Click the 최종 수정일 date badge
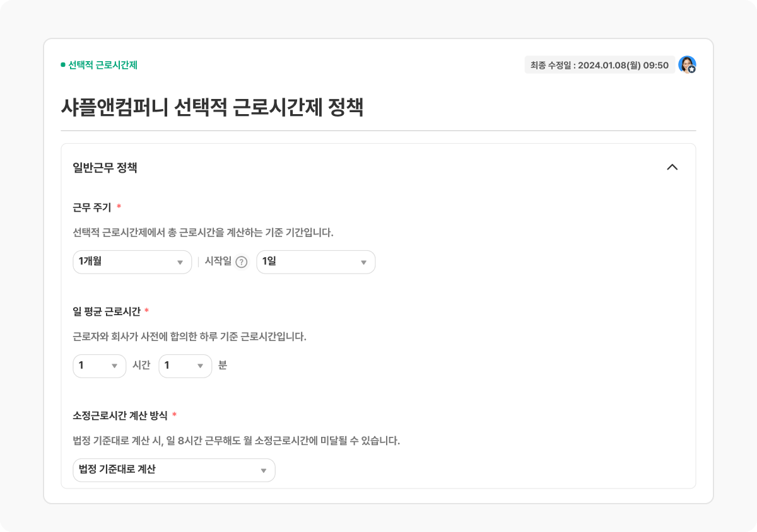 (x=599, y=65)
